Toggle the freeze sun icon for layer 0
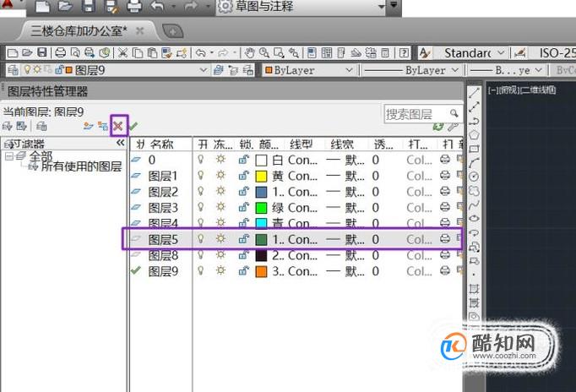Viewport: 576px width, 392px height. pyautogui.click(x=220, y=160)
